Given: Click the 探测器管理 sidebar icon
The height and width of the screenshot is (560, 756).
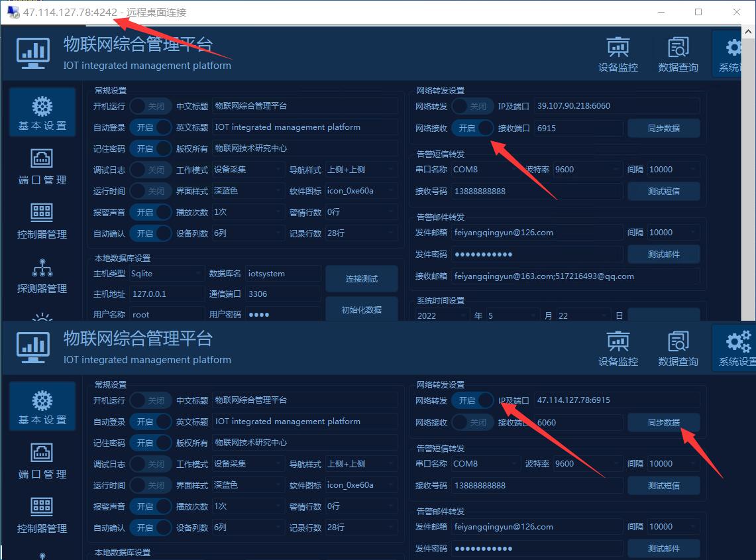Looking at the screenshot, I should click(42, 267).
